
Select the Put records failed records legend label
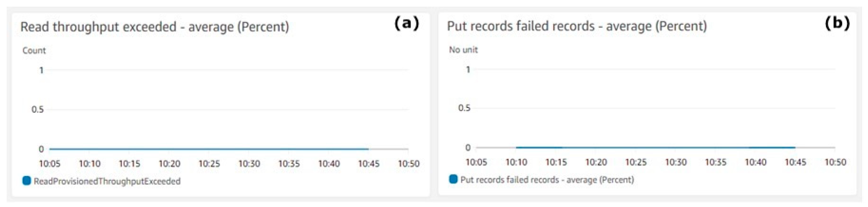pyautogui.click(x=547, y=180)
